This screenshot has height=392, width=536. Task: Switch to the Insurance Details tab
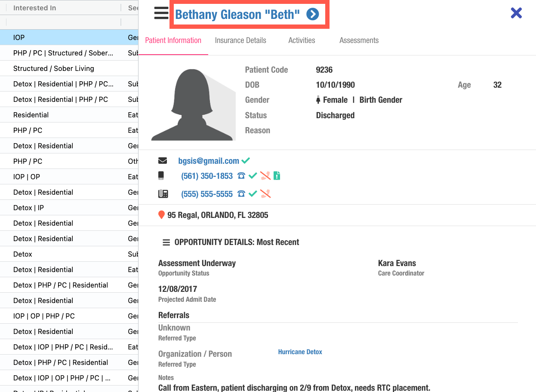point(240,40)
